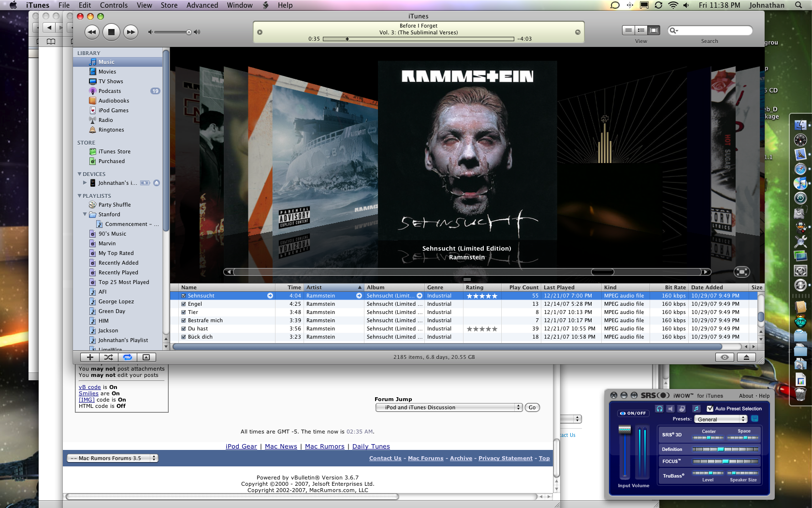The width and height of the screenshot is (812, 508).
Task: Select speaker output in SRS iWOW
Action: [670, 409]
